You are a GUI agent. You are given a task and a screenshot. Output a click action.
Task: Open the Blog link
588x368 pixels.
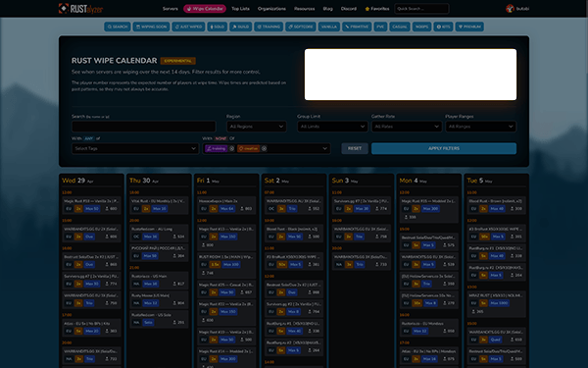327,9
